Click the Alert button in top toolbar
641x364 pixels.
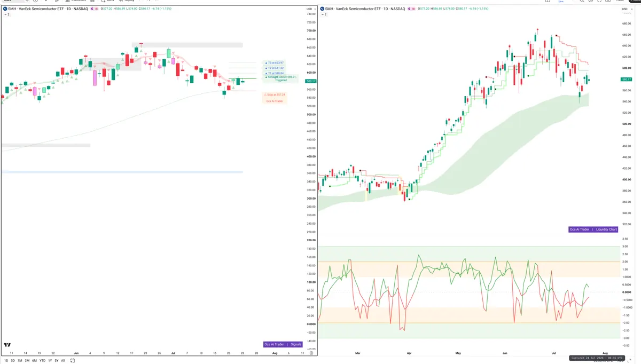(x=108, y=1)
